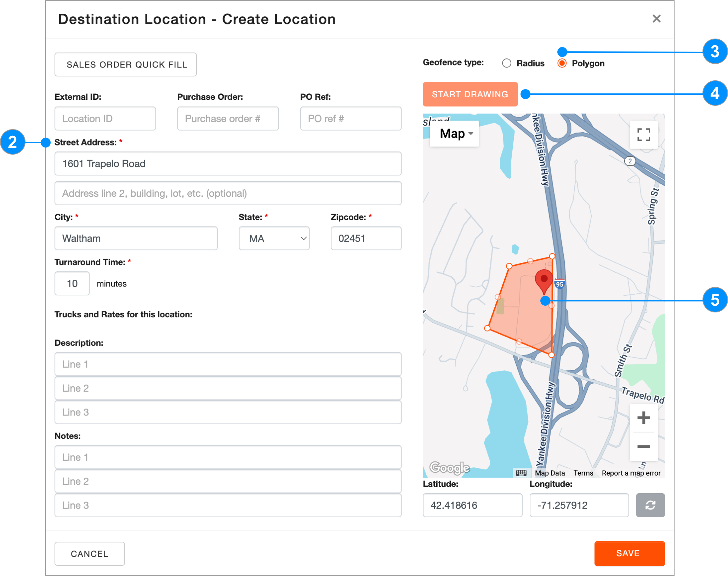The height and width of the screenshot is (576, 728).
Task: Open the State dropdown showing MA
Action: (274, 238)
